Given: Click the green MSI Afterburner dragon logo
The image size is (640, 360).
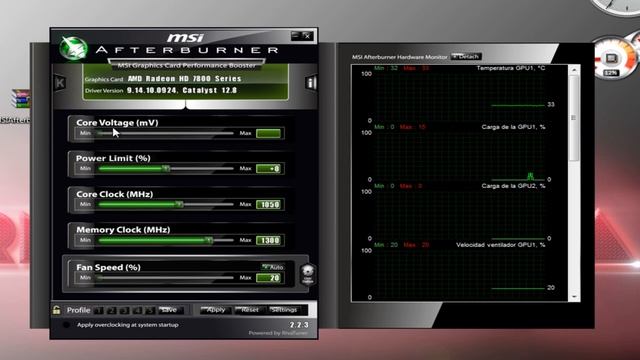Looking at the screenshot, I should tap(73, 48).
